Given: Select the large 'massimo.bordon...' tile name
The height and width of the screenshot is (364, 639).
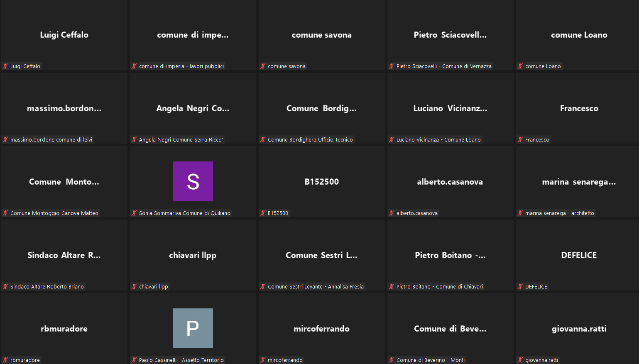Looking at the screenshot, I should (x=64, y=108).
